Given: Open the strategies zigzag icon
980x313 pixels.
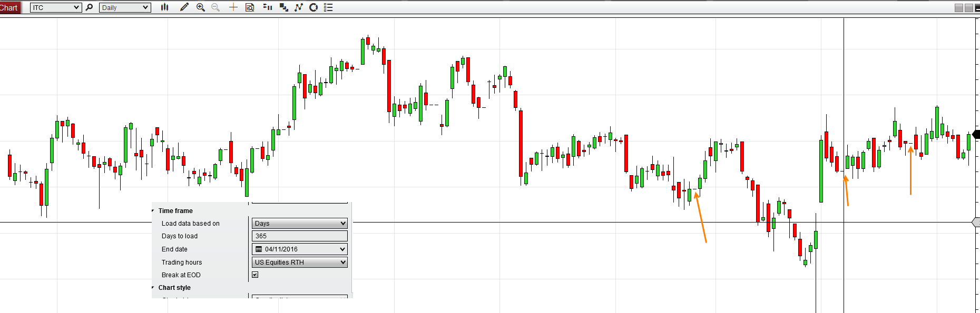Looking at the screenshot, I should click(299, 7).
